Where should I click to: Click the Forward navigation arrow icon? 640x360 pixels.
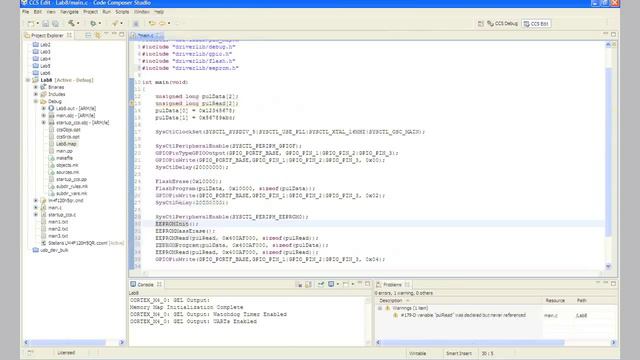click(162, 24)
